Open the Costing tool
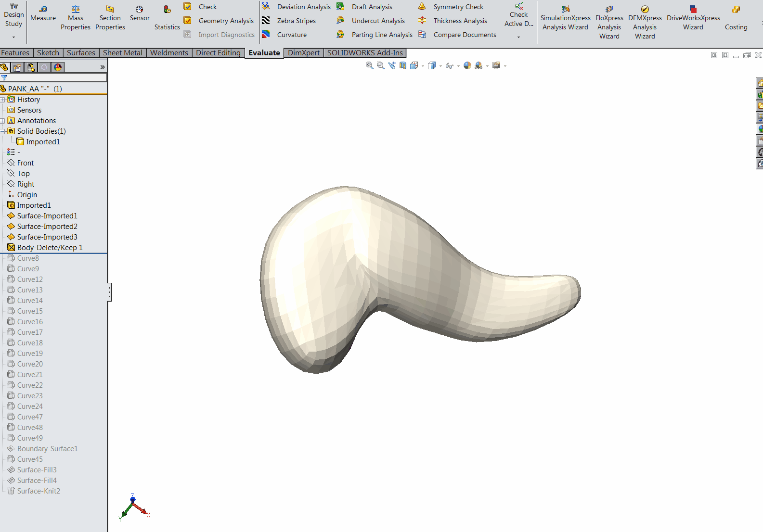 [x=736, y=18]
